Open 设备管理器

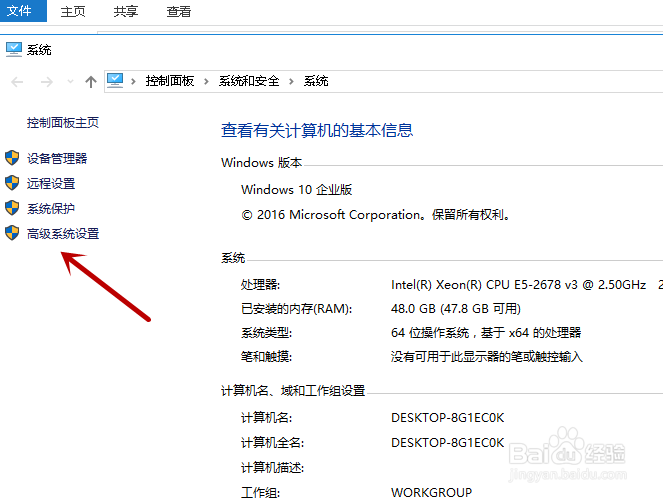point(57,159)
